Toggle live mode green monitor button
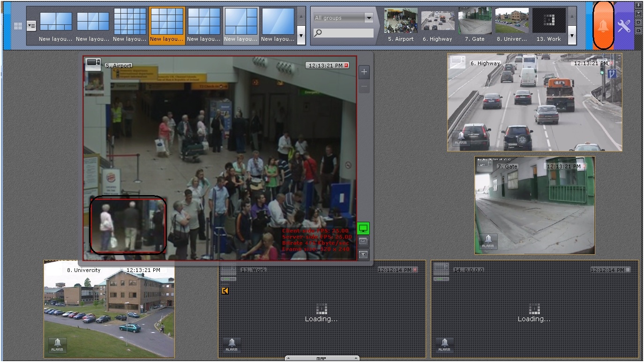The height and width of the screenshot is (362, 644). [x=363, y=228]
